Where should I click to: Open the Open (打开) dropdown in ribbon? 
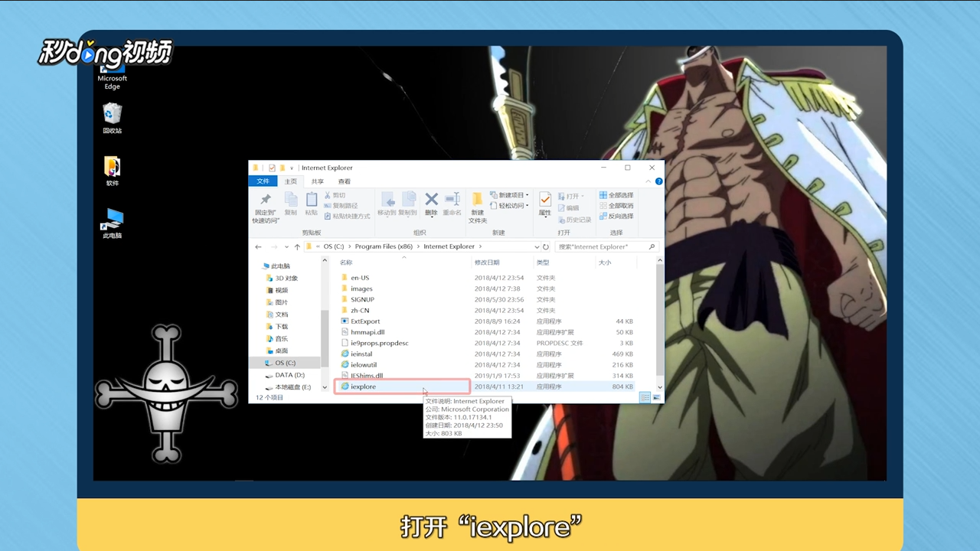click(x=570, y=196)
